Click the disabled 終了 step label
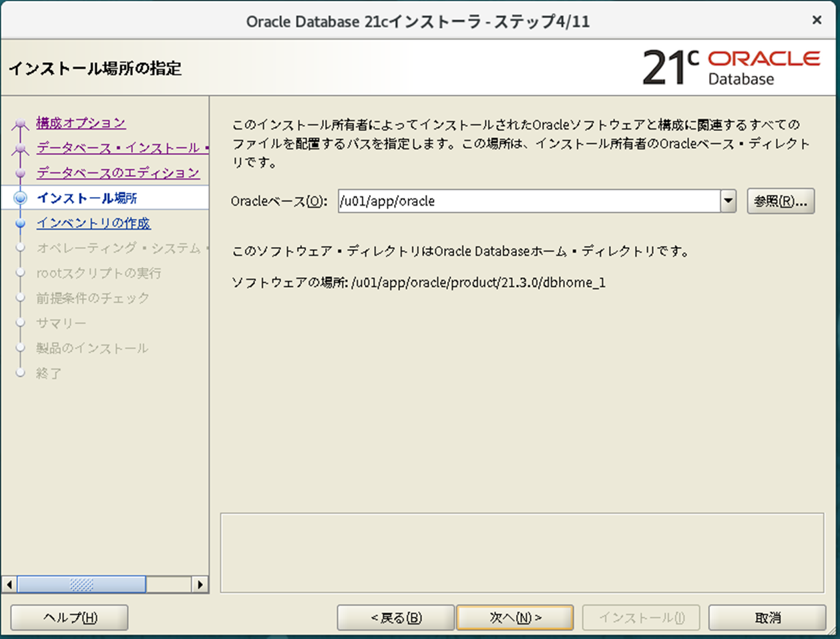The width and height of the screenshot is (840, 639). [x=49, y=373]
